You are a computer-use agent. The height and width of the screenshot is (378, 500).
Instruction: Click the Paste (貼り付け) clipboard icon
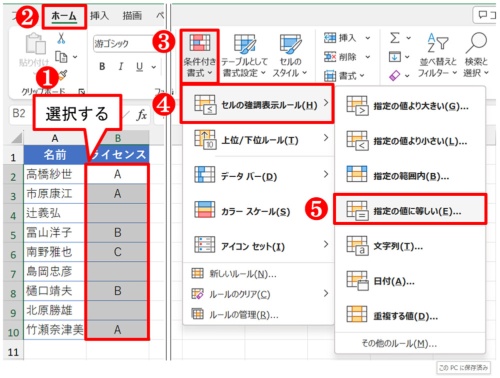36,44
